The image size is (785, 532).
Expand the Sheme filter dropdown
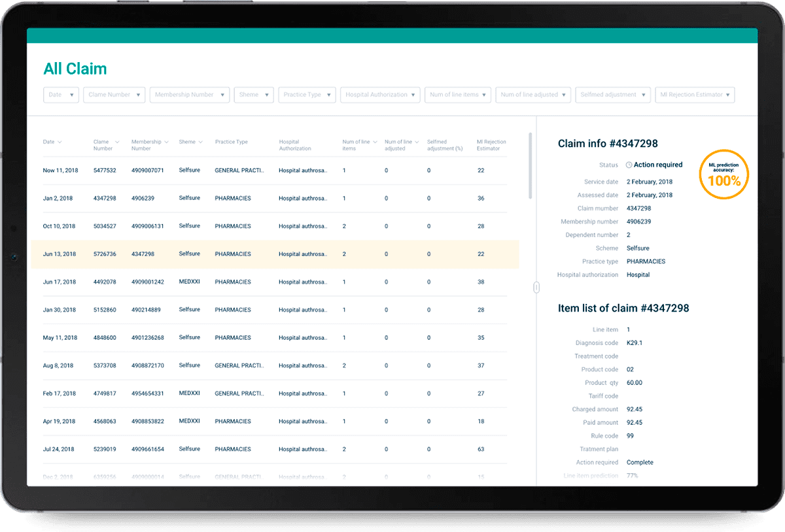click(x=254, y=95)
